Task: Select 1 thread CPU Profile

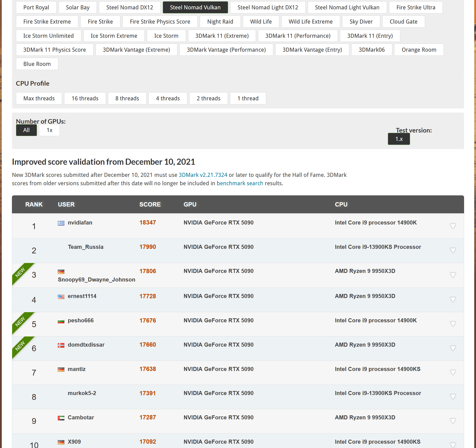Action: click(248, 98)
